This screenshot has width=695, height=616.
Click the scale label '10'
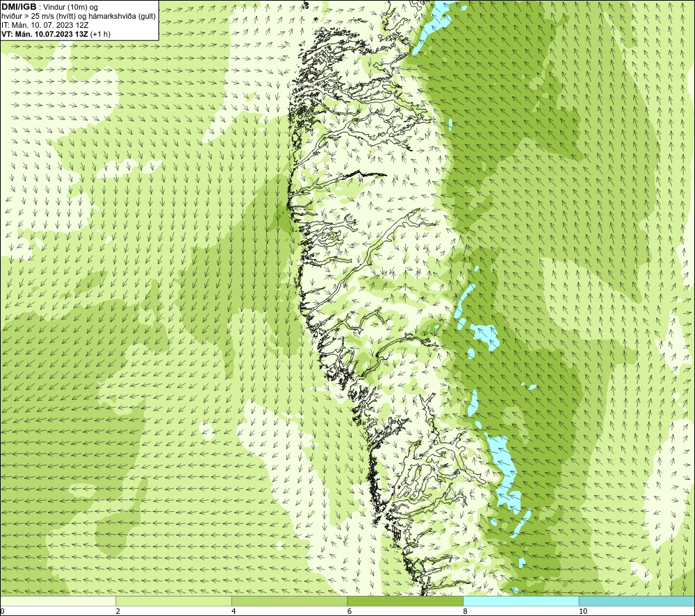(582, 611)
